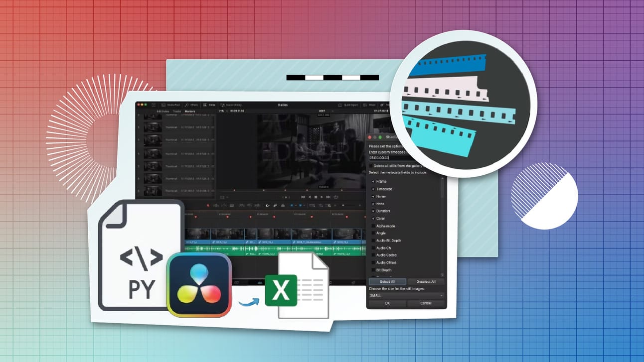Click the Full Extent Zoom icon
Screen dimensions: 644x362
click(x=312, y=205)
